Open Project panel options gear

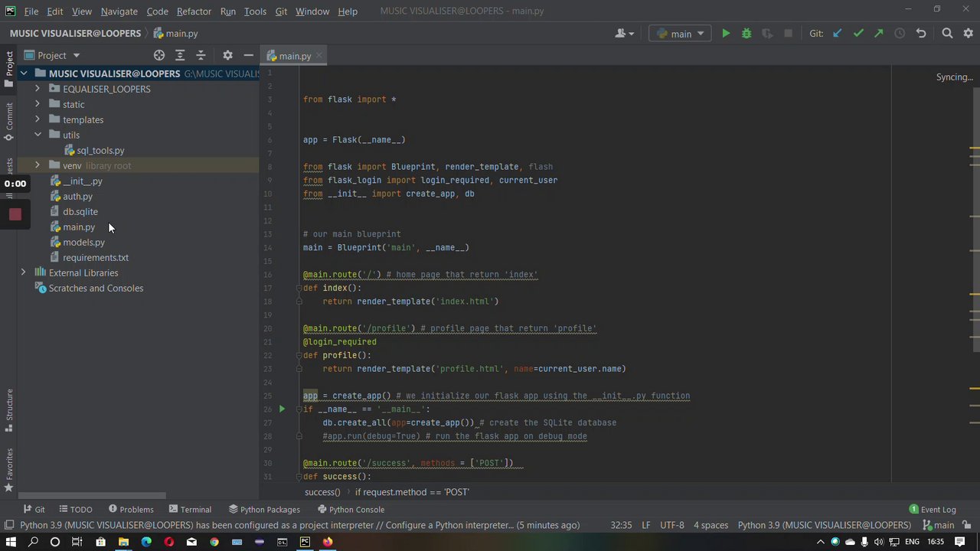tap(227, 55)
